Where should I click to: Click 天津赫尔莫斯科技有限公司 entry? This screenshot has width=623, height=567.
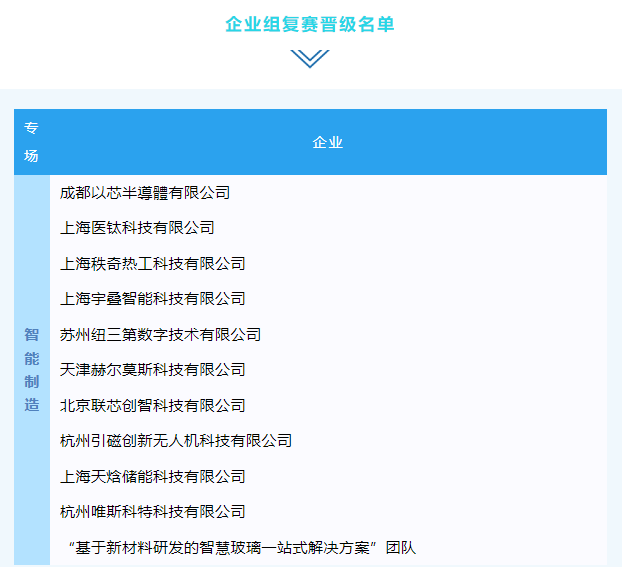click(x=153, y=370)
